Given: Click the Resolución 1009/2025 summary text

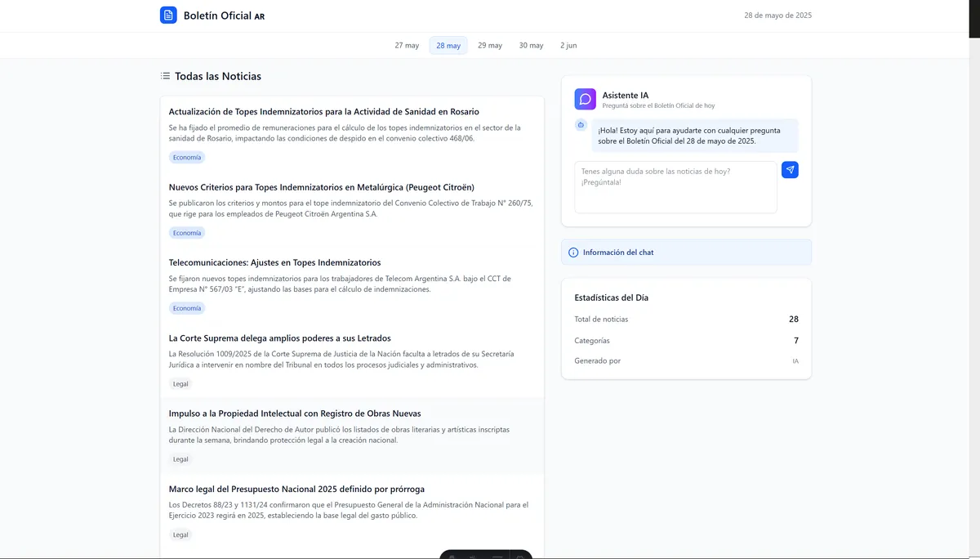Looking at the screenshot, I should click(x=341, y=360).
